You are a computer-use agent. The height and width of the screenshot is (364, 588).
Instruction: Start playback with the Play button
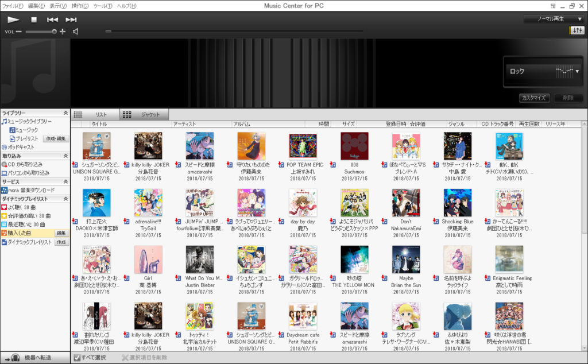(x=13, y=20)
